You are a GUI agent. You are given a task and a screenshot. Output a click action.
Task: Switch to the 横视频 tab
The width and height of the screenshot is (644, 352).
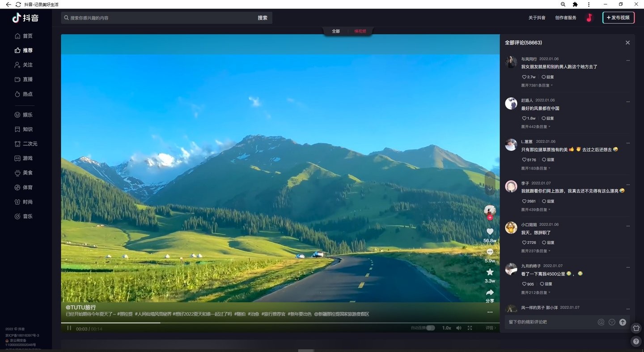point(360,31)
